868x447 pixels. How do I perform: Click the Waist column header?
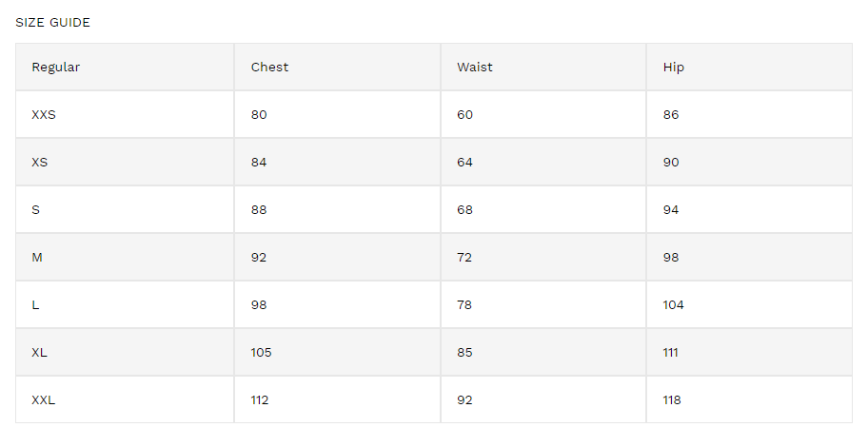click(x=474, y=68)
